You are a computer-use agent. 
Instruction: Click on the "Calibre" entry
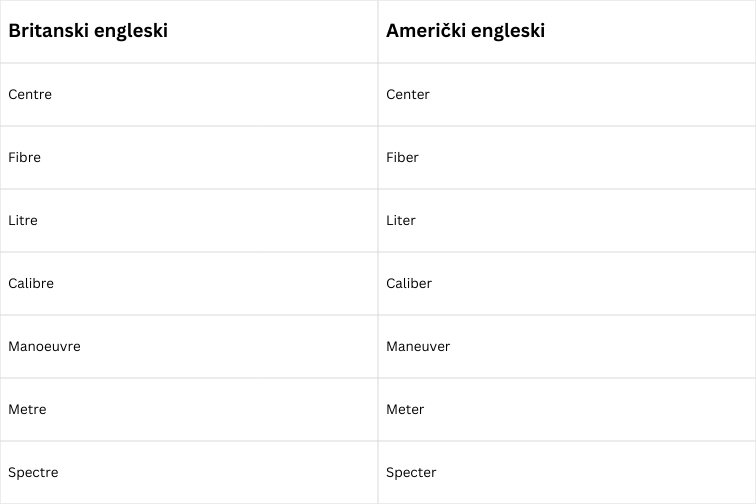tap(31, 284)
